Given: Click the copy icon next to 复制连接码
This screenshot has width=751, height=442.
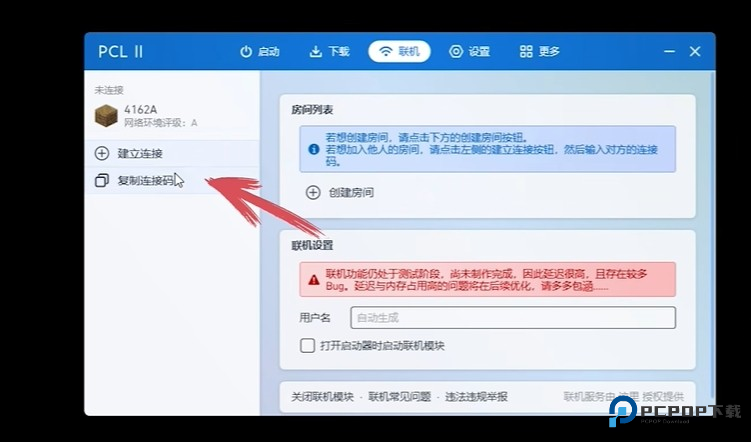Looking at the screenshot, I should coord(102,181).
